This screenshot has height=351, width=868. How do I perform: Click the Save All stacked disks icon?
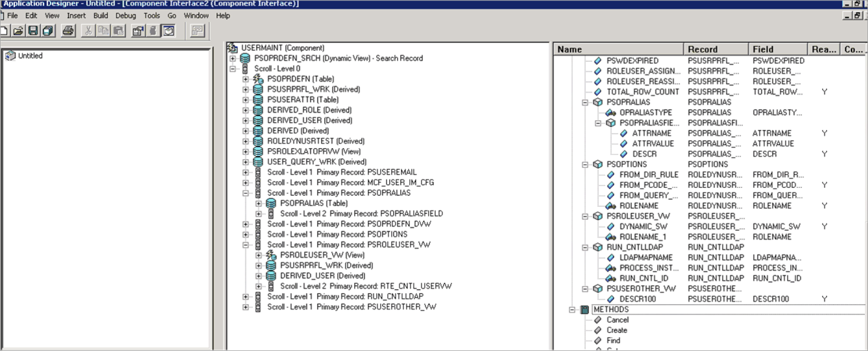(48, 31)
